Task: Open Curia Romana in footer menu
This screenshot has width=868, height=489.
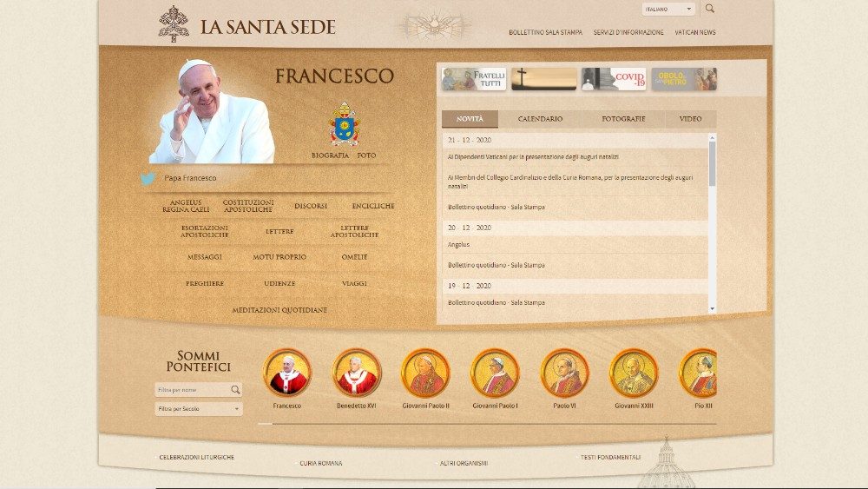Action: tap(320, 463)
